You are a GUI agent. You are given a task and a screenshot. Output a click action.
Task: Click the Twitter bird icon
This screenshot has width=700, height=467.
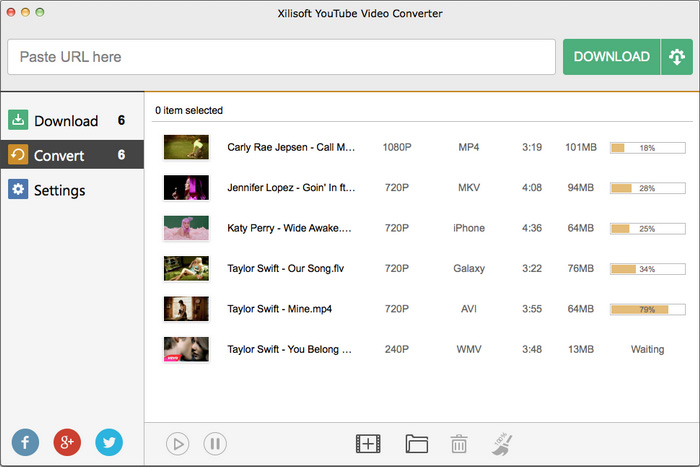pos(109,441)
